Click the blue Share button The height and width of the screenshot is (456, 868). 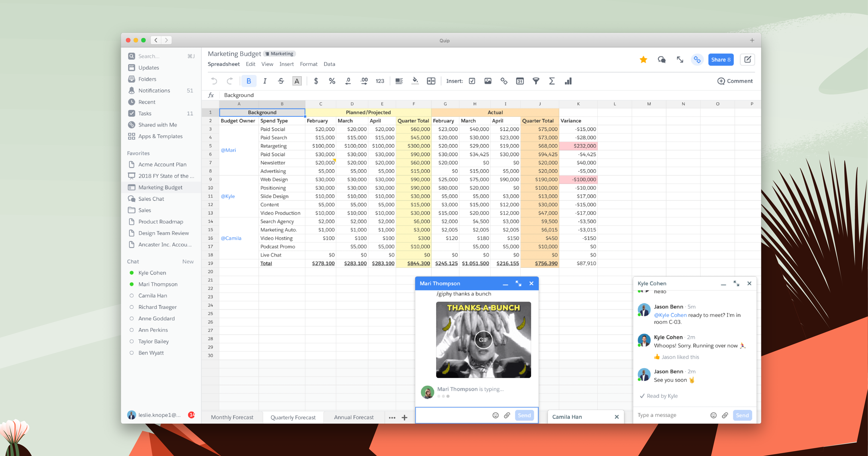(x=721, y=60)
